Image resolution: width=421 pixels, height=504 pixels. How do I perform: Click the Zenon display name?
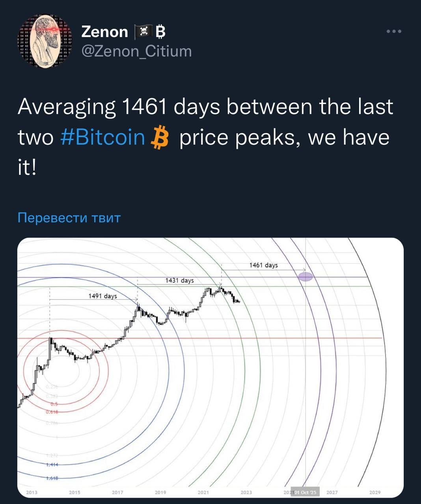104,32
